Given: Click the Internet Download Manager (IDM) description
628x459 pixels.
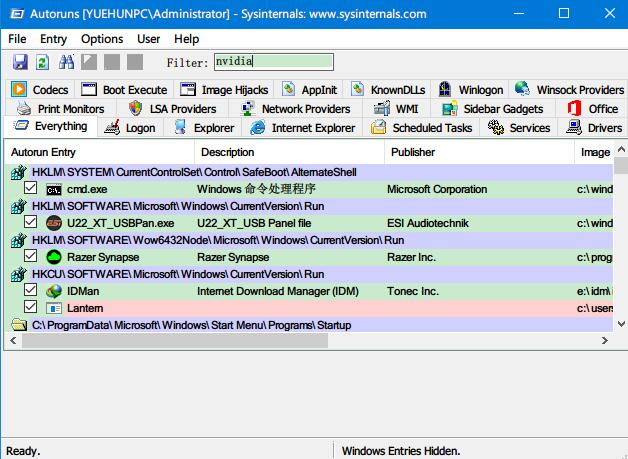Looking at the screenshot, I should 278,291.
